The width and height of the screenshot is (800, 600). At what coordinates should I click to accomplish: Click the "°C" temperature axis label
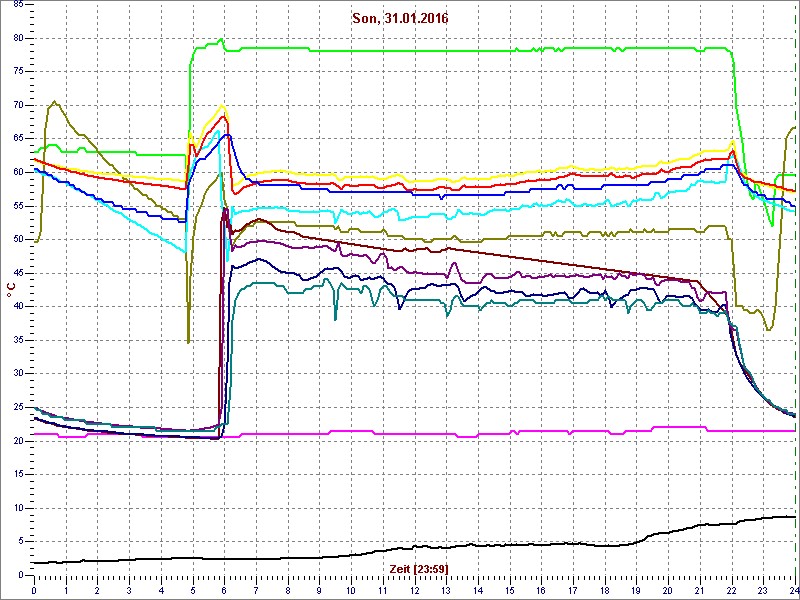pyautogui.click(x=11, y=290)
